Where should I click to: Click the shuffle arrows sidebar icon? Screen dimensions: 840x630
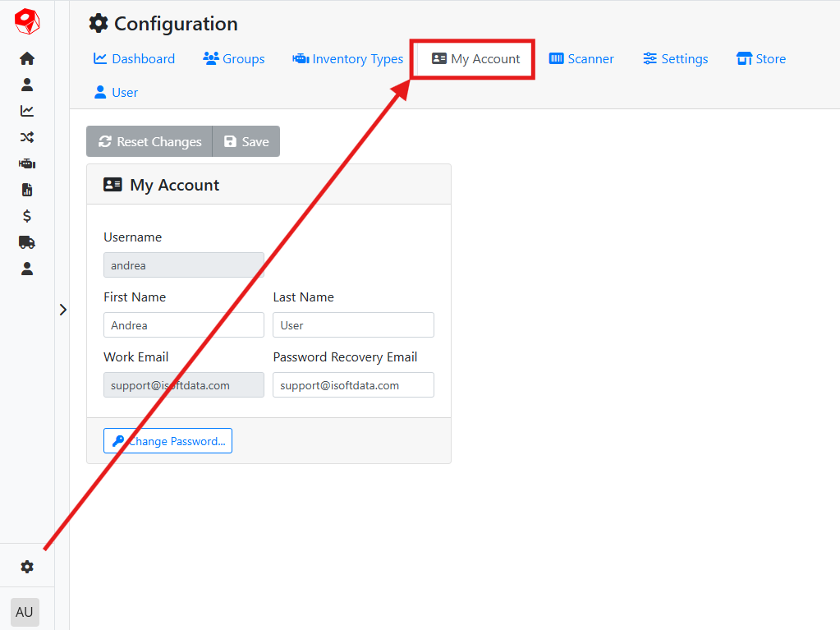[27, 137]
